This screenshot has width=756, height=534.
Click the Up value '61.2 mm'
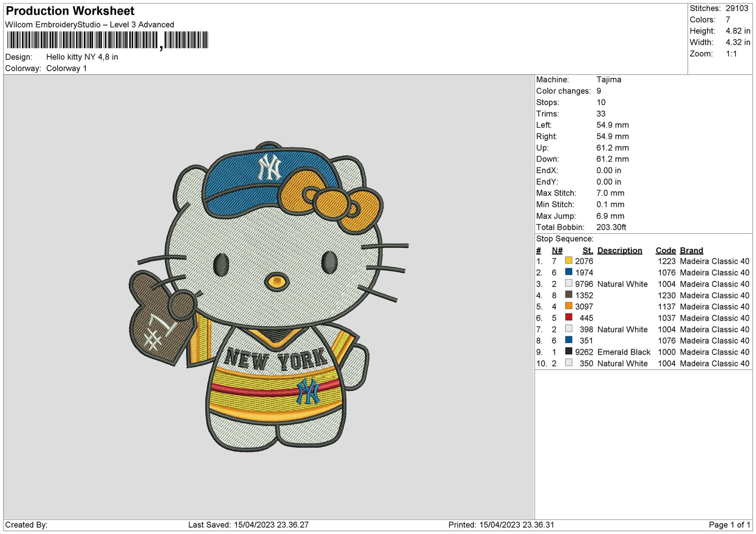point(613,148)
